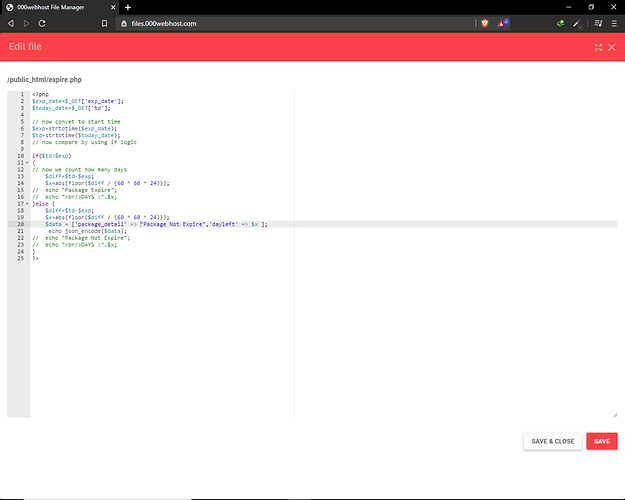Open the browser hamburger menu
Viewport: 625px width, 500px height.
[x=614, y=24]
